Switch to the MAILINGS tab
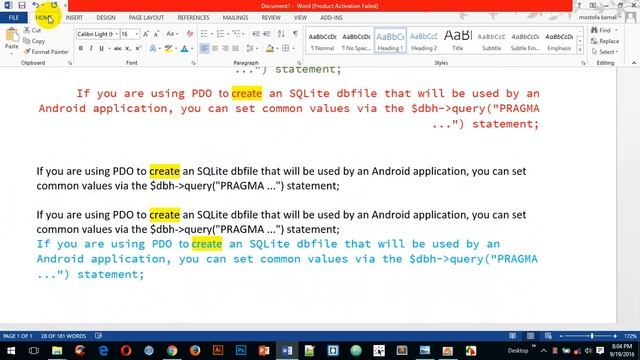The width and height of the screenshot is (640, 360). [x=236, y=18]
